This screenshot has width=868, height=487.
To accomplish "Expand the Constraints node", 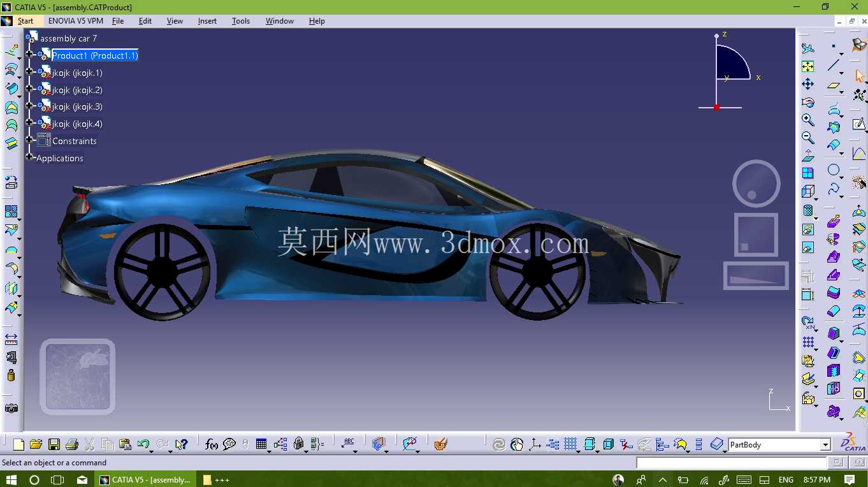I will (29, 140).
